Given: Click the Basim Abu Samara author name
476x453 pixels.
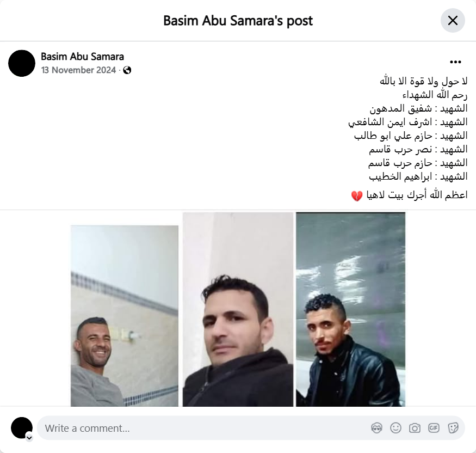Looking at the screenshot, I should [82, 57].
